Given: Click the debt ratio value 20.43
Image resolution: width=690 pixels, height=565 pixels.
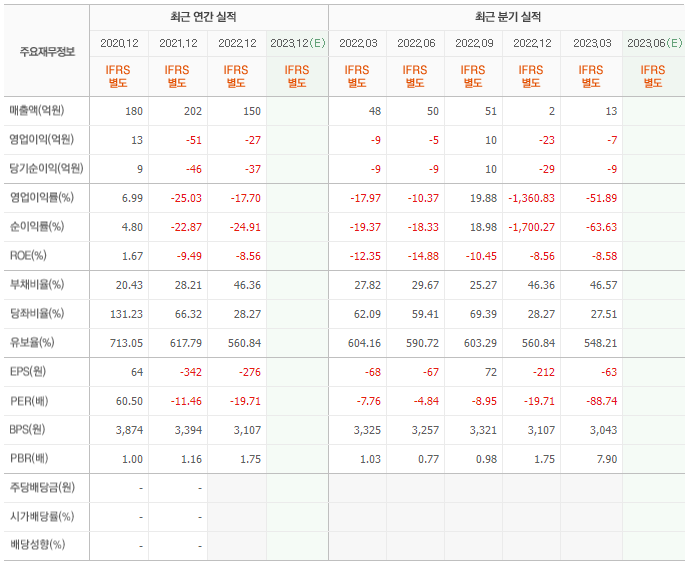Looking at the screenshot, I should [x=129, y=286].
